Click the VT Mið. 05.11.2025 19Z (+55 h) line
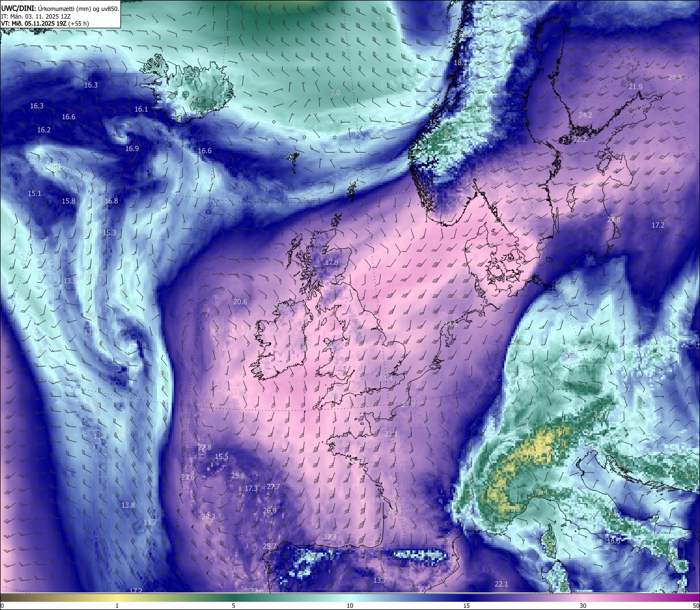This screenshot has height=610, width=700. (x=45, y=24)
